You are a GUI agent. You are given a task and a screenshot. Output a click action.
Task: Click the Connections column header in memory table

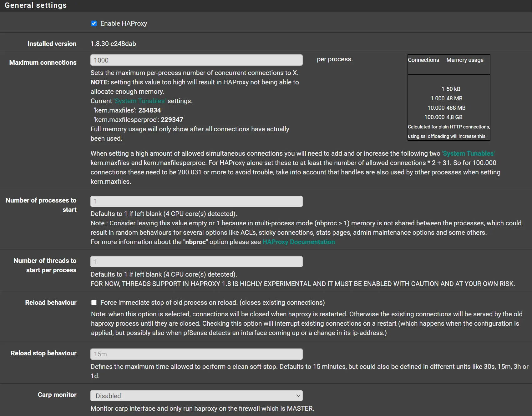coord(423,60)
